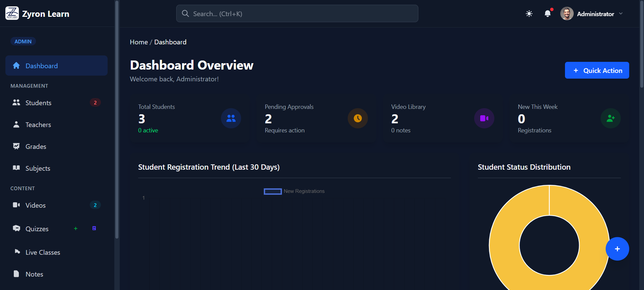Toggle the New Registrations chart legend

pos(294,191)
